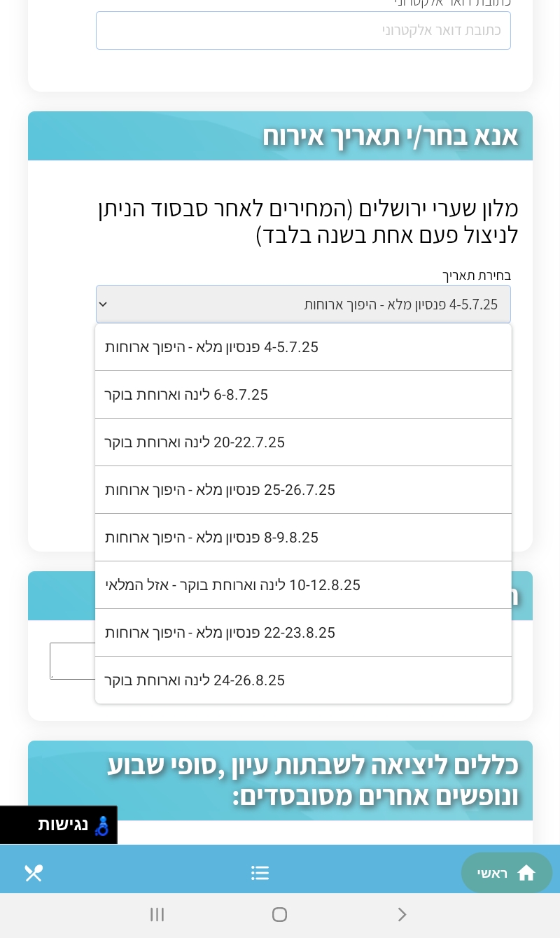Tap the fork and knife icon
560x938 pixels.
(x=34, y=873)
